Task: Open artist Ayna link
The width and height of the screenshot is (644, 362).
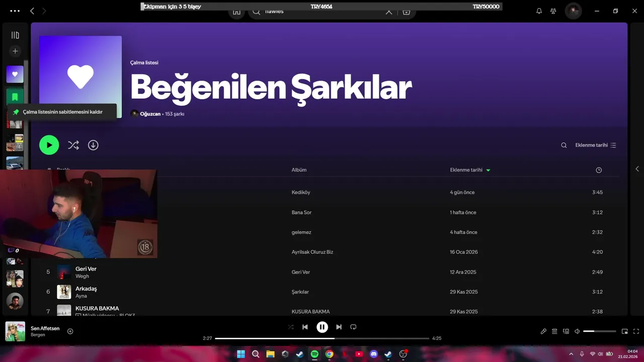Action: coord(81,296)
